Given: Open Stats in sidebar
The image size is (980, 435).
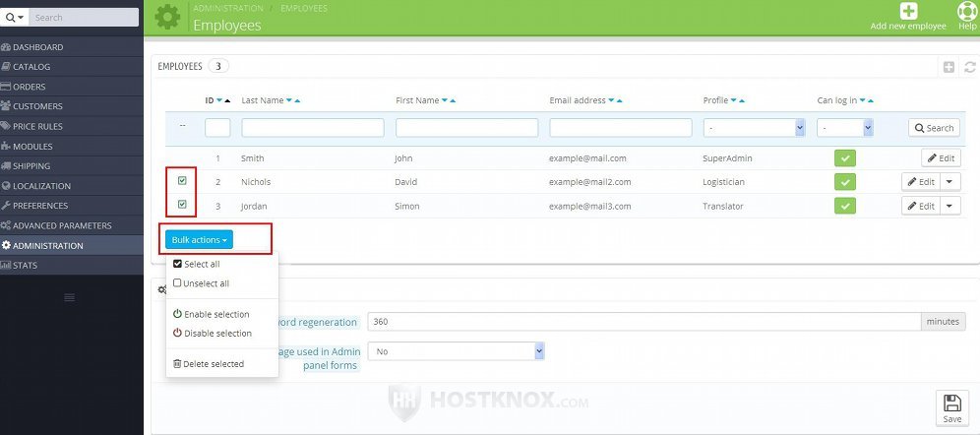Looking at the screenshot, I should (x=72, y=265).
